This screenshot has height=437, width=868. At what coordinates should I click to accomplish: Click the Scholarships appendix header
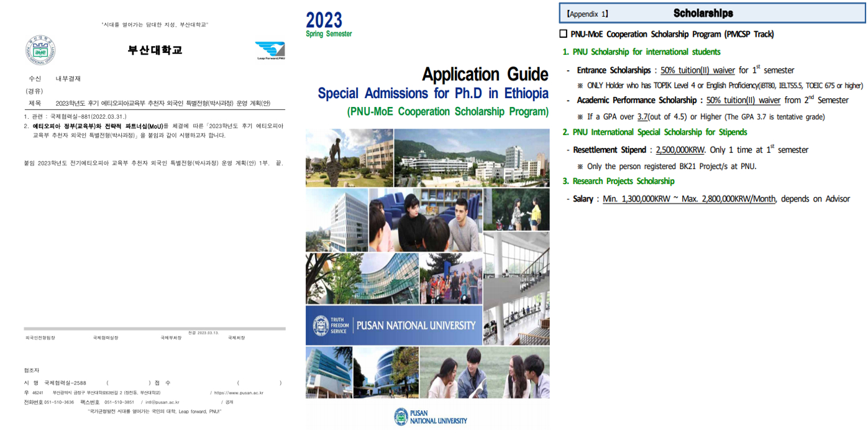click(x=703, y=13)
